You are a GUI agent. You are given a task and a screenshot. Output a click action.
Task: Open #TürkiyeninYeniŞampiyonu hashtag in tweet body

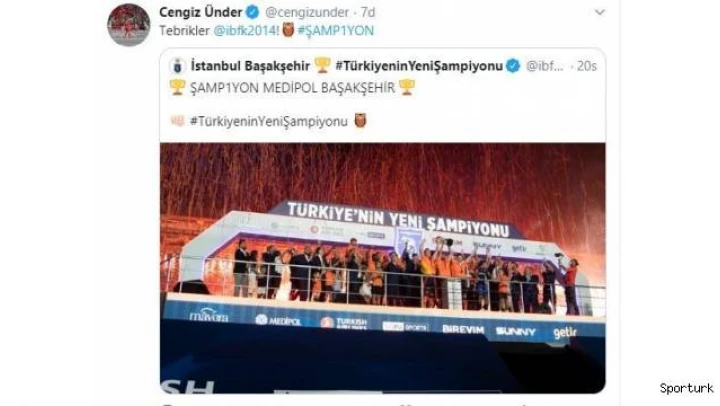[269, 122]
